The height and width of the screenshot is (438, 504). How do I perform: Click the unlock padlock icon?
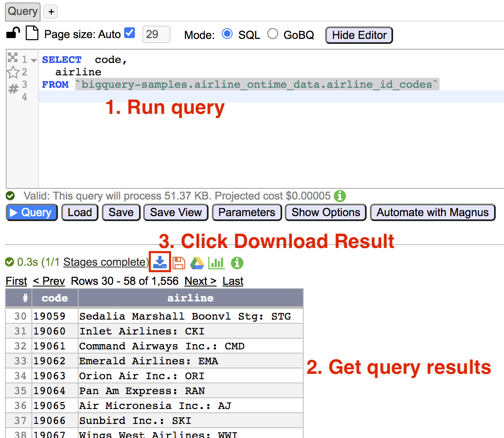[x=13, y=33]
